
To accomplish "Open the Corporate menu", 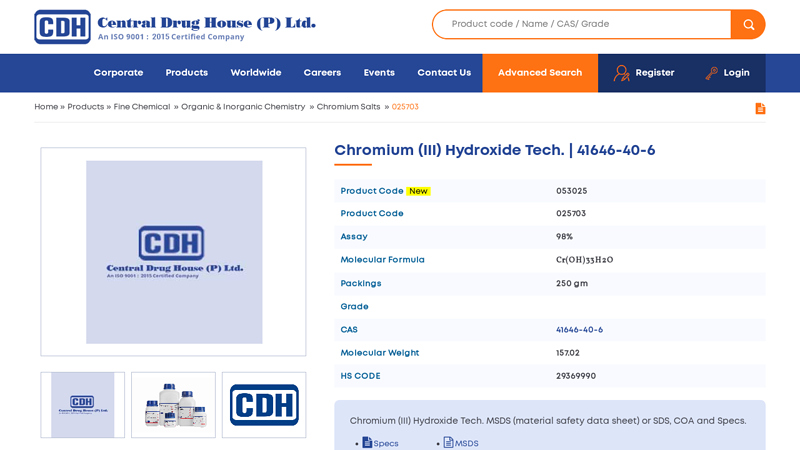I will click(118, 72).
